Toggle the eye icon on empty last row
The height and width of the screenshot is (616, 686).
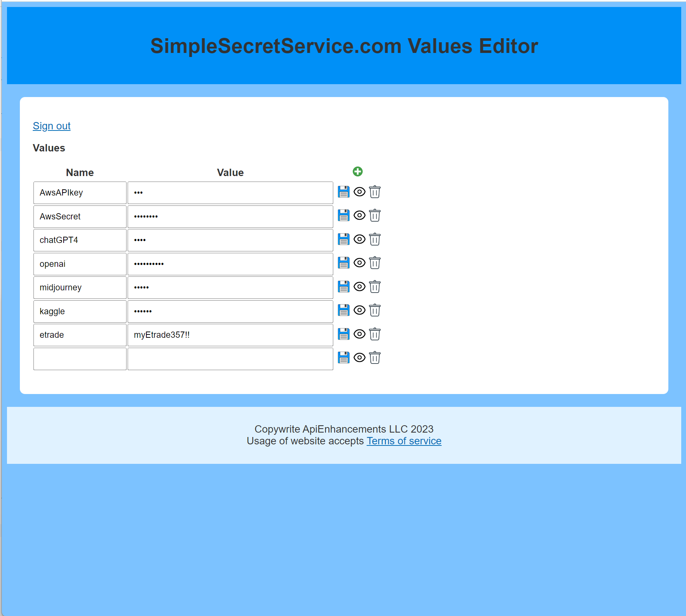pos(359,358)
